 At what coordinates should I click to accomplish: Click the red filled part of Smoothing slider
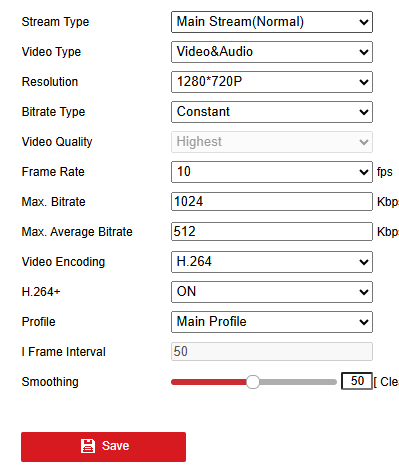click(209, 382)
